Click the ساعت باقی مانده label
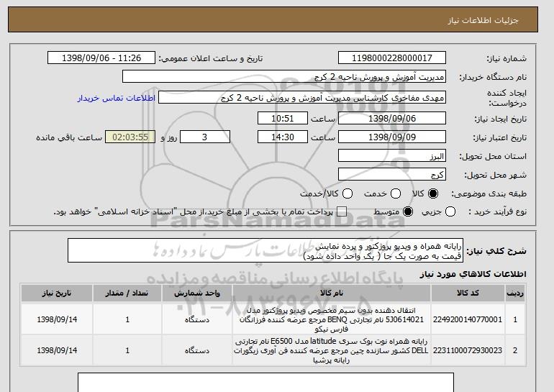This screenshot has height=392, width=554. (x=69, y=137)
